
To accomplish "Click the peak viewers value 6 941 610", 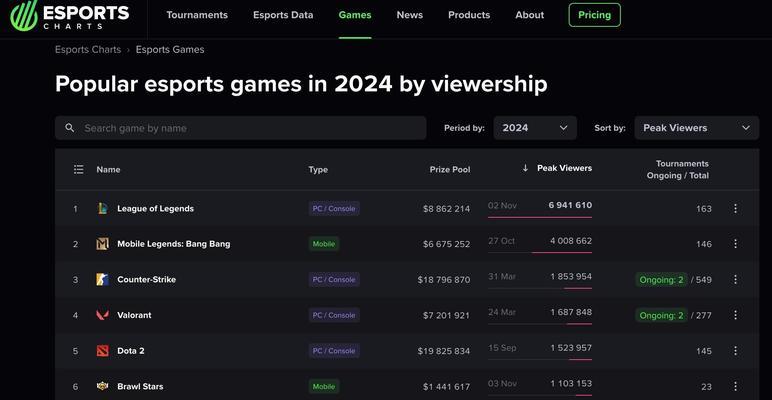I will (x=571, y=205).
